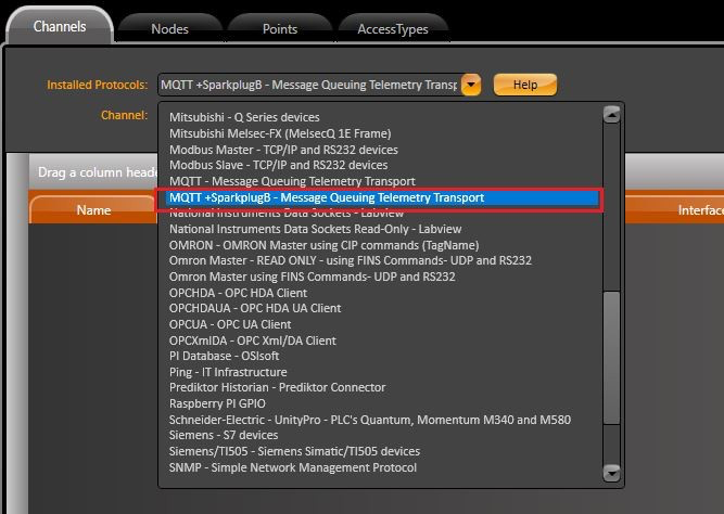Select Modbus Slave - TCP/IP and RS232 devices

tap(278, 165)
